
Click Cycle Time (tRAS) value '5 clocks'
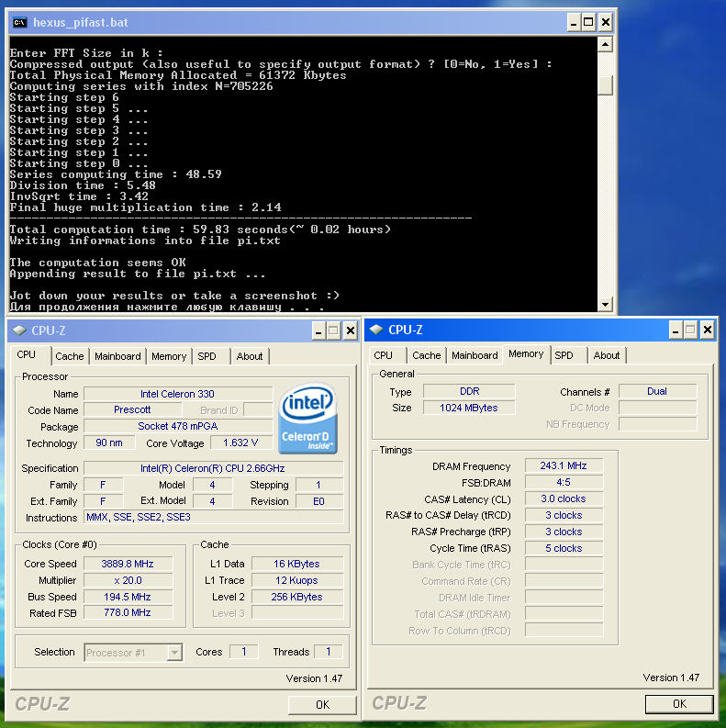point(564,548)
